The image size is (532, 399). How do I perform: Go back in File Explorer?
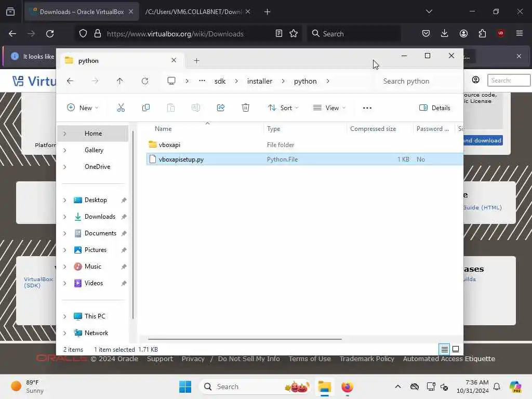coord(70,81)
